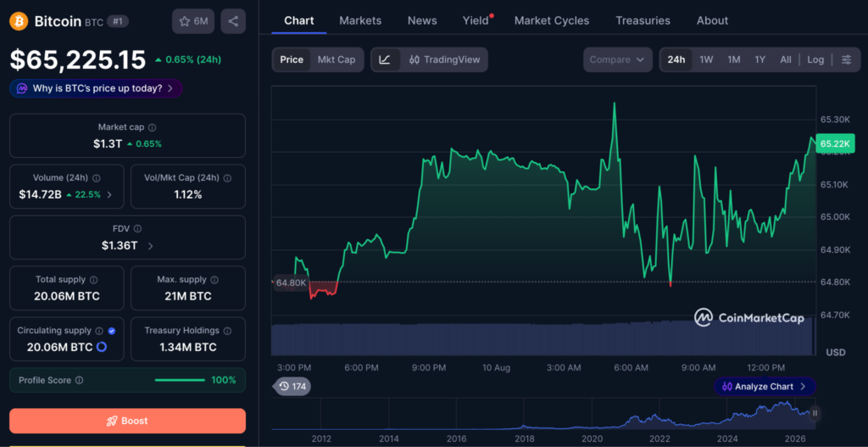This screenshot has height=447, width=868.
Task: Select the 1Y time range
Action: (x=760, y=60)
